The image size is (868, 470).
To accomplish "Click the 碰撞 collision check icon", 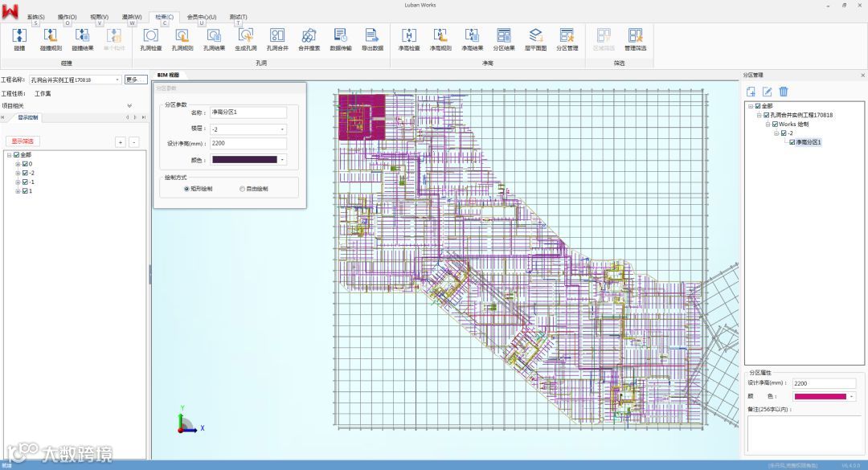I will click(x=19, y=39).
